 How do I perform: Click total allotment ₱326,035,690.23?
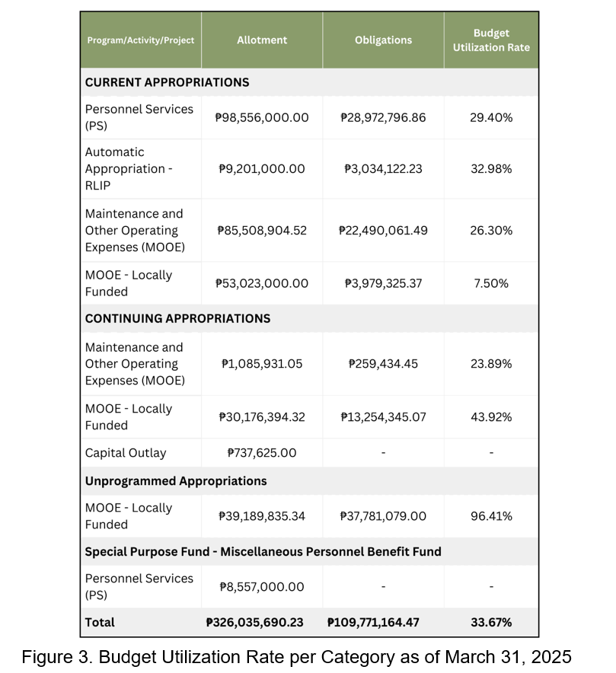click(x=254, y=622)
